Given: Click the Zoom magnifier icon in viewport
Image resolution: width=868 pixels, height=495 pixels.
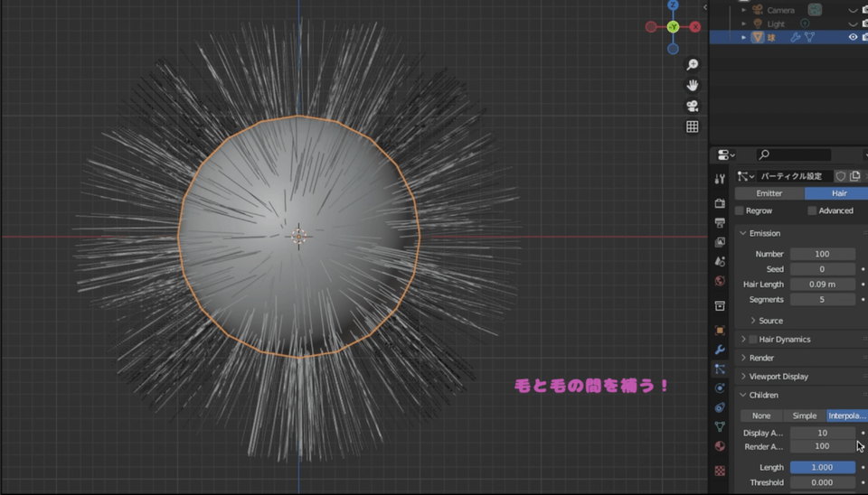Looking at the screenshot, I should 692,65.
